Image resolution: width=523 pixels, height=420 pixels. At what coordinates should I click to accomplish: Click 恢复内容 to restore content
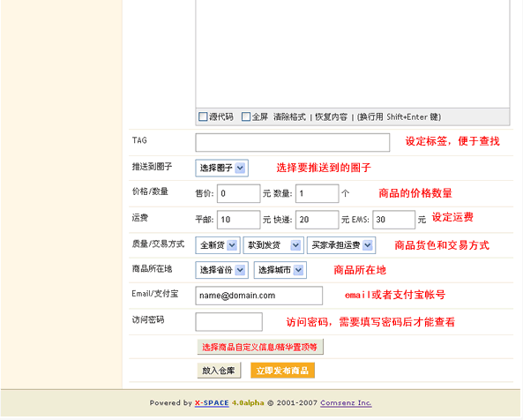click(332, 117)
